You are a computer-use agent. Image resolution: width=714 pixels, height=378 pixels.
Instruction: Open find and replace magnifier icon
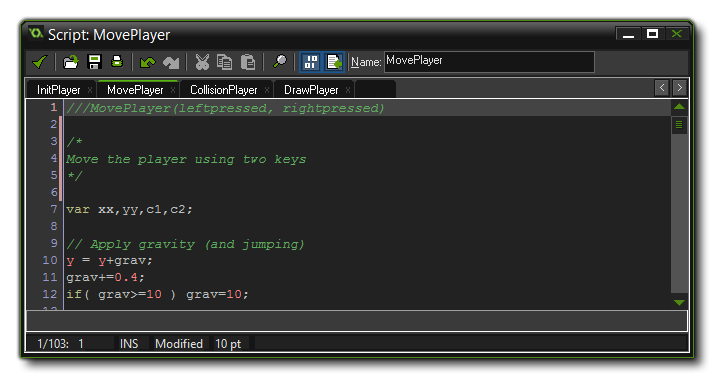point(280,61)
